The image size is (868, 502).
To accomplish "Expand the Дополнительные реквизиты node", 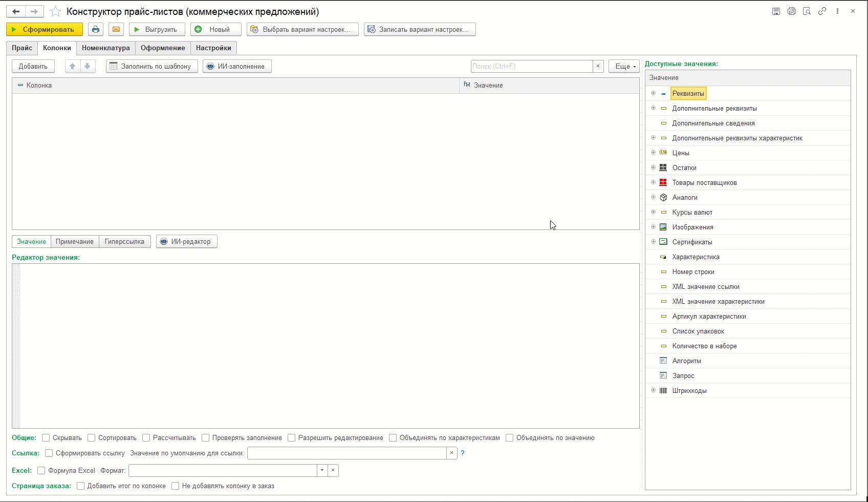I will tap(653, 108).
